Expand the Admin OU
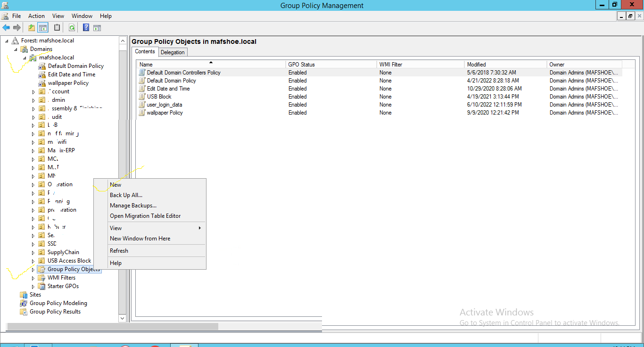This screenshot has height=347, width=644. pos(33,100)
